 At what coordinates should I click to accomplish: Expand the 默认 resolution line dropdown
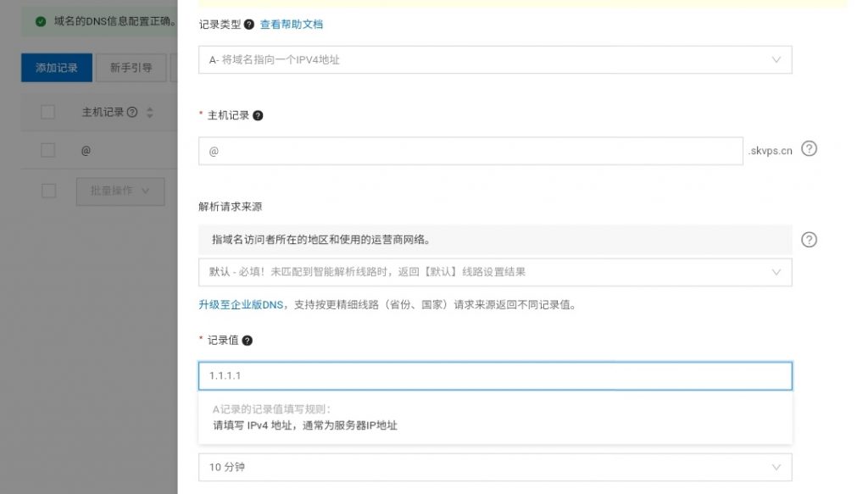coord(495,272)
